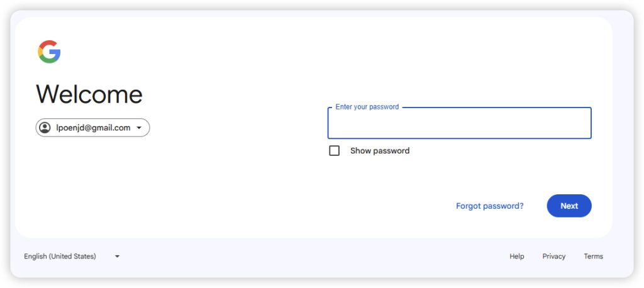Tick the Show password checkbox

[x=335, y=151]
